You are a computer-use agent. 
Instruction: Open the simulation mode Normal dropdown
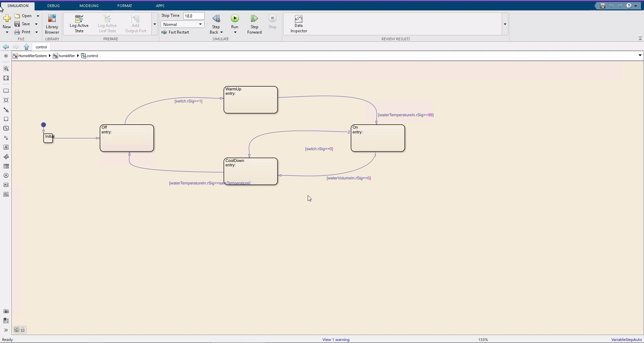[x=182, y=25]
